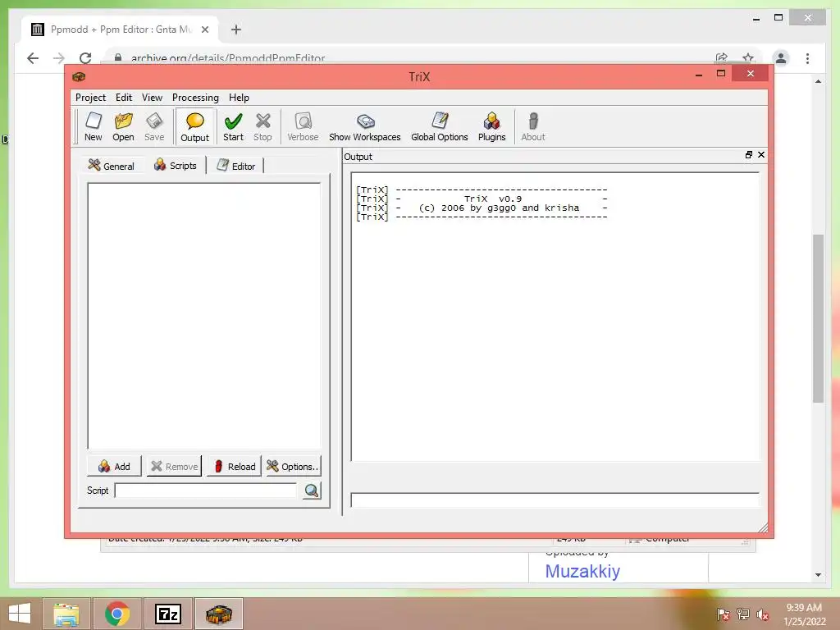Open a new Chrome tab with plus
Image resolution: width=840 pixels, height=630 pixels.
pos(236,30)
